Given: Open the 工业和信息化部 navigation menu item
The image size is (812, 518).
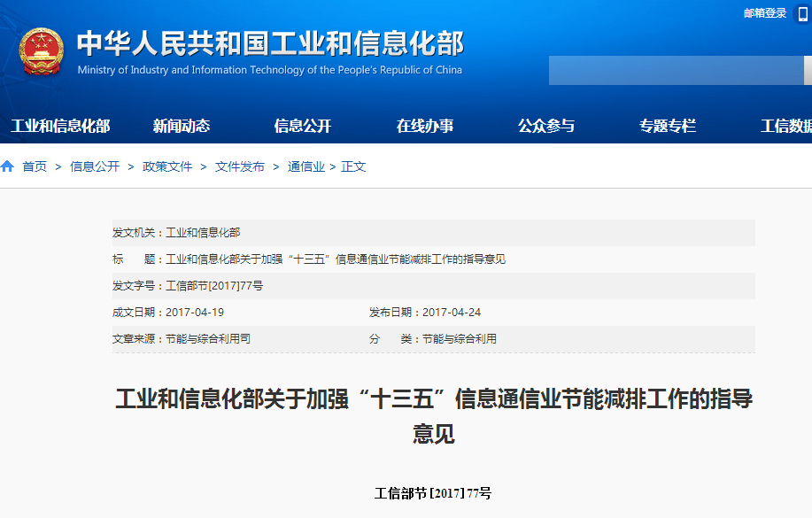Looking at the screenshot, I should pyautogui.click(x=60, y=126).
